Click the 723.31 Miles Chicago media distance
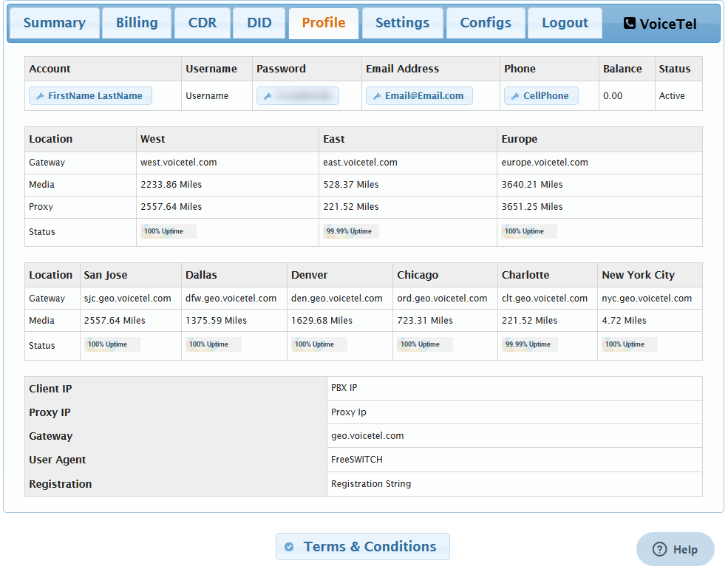The height and width of the screenshot is (572, 728). pos(425,321)
